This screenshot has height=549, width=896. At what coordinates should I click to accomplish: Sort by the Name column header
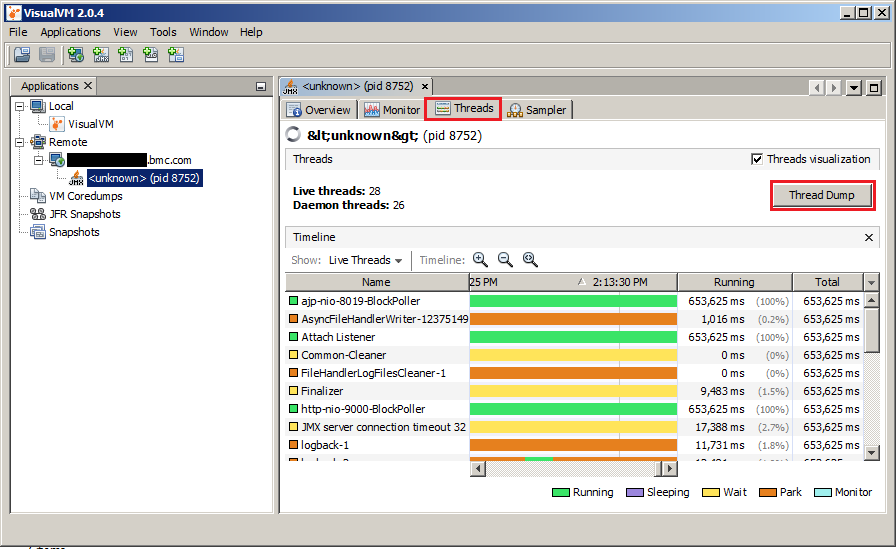[x=377, y=282]
